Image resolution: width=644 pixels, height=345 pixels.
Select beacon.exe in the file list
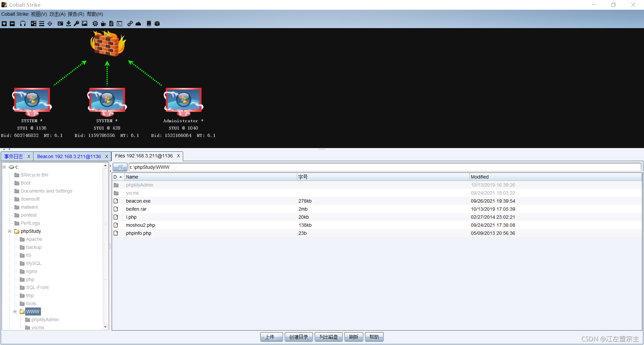click(x=377, y=201)
